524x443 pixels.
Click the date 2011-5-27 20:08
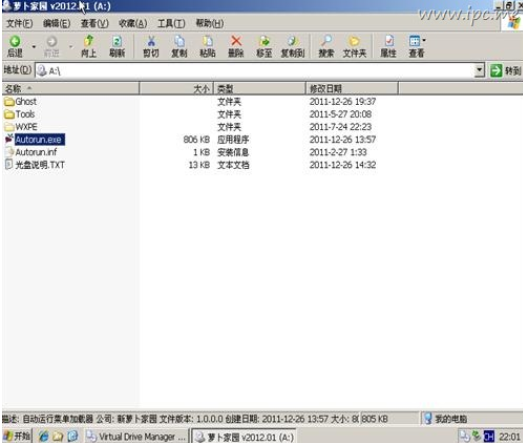[x=340, y=114]
